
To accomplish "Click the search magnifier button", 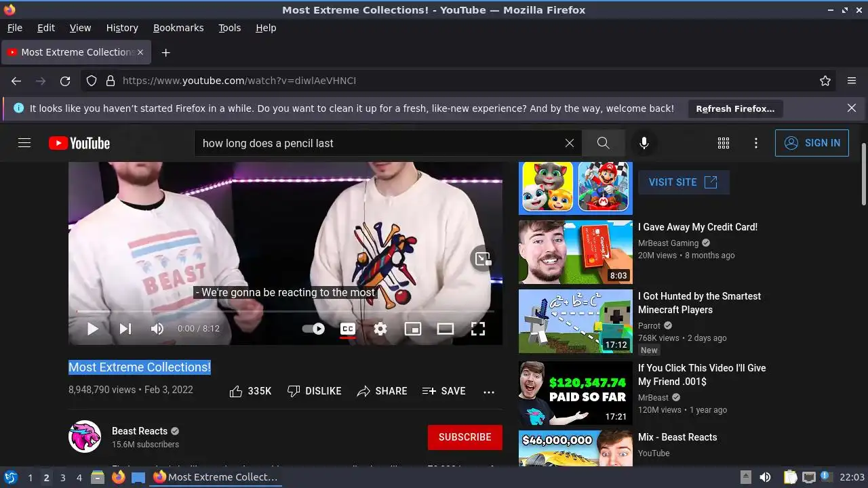I will 603,143.
